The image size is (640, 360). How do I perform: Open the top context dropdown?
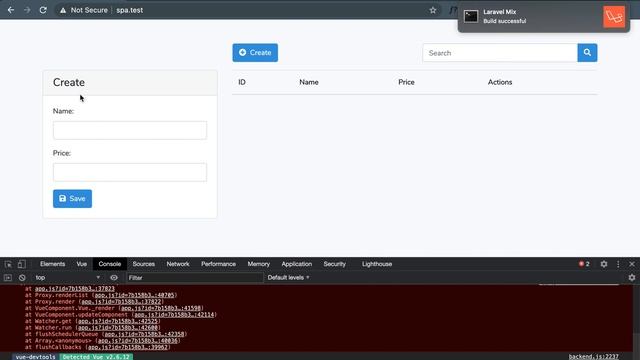67,278
